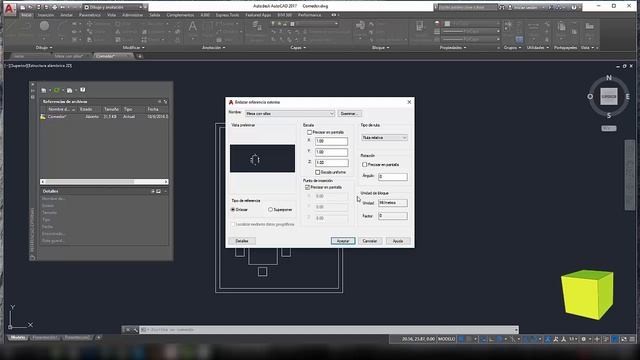Click the green refresh icon in references palette

click(57, 90)
